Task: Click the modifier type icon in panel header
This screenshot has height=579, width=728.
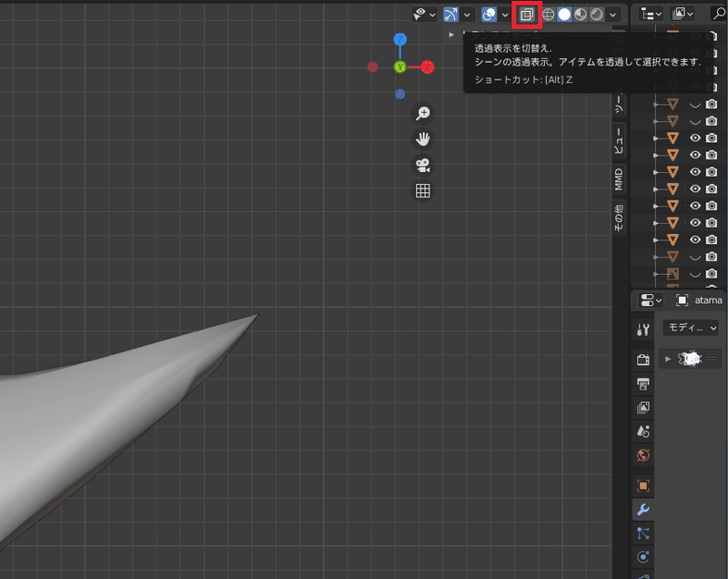Action: 690,359
